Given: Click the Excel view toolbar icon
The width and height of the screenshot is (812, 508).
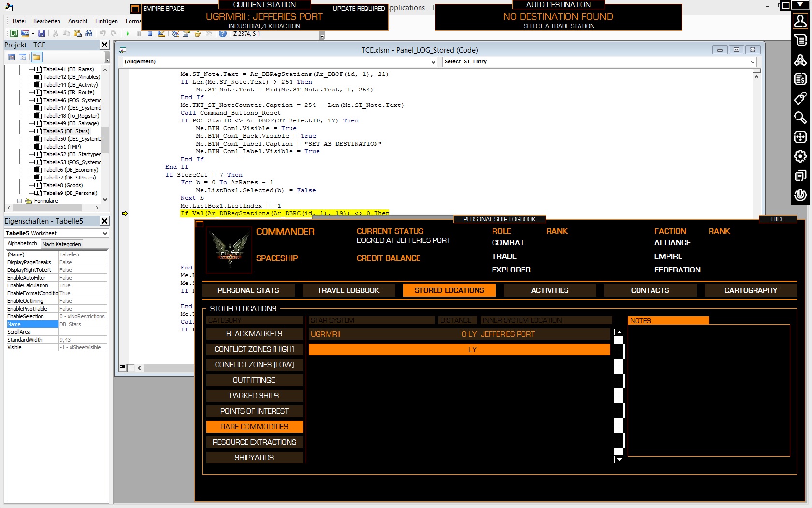Looking at the screenshot, I should coord(14,33).
